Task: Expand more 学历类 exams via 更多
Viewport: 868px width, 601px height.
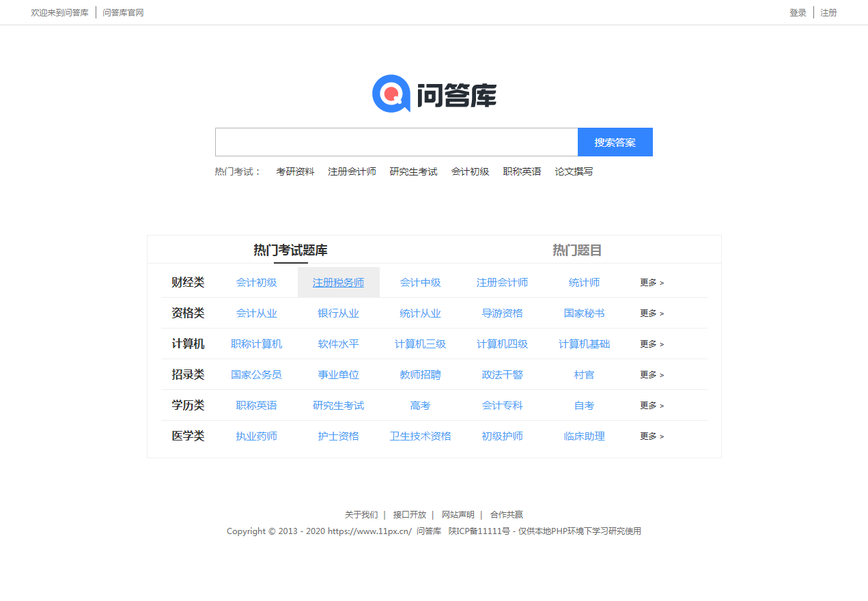Action: [x=651, y=405]
